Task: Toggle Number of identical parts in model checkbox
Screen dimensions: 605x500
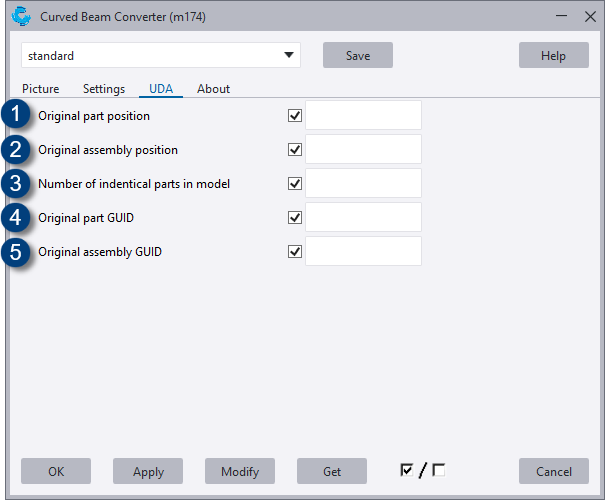Action: click(294, 184)
